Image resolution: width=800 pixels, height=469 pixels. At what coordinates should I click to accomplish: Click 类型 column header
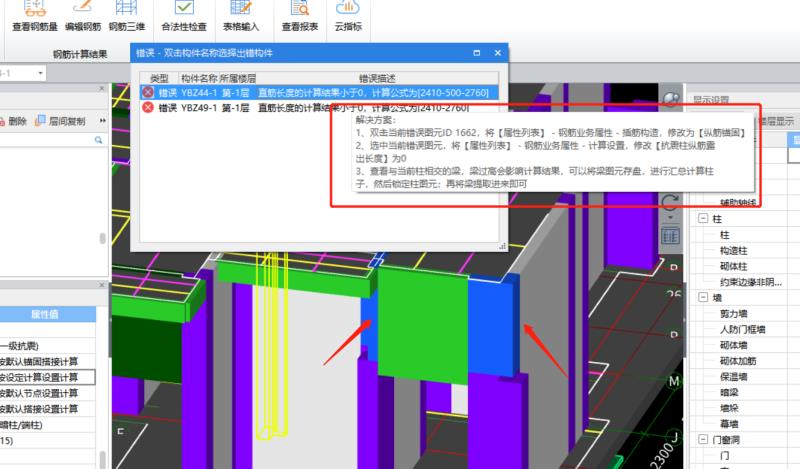coord(159,78)
